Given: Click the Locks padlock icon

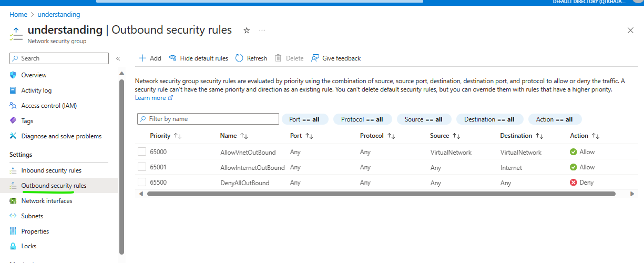Looking at the screenshot, I should tap(13, 246).
